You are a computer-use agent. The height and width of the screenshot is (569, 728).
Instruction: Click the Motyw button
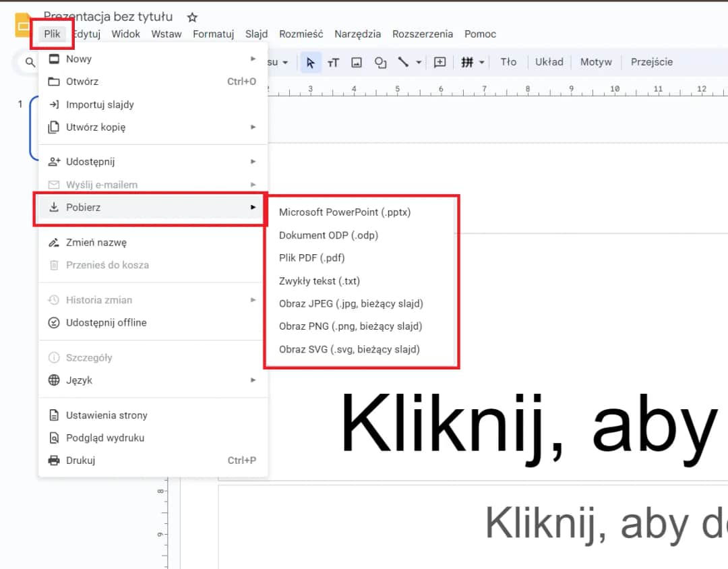596,62
